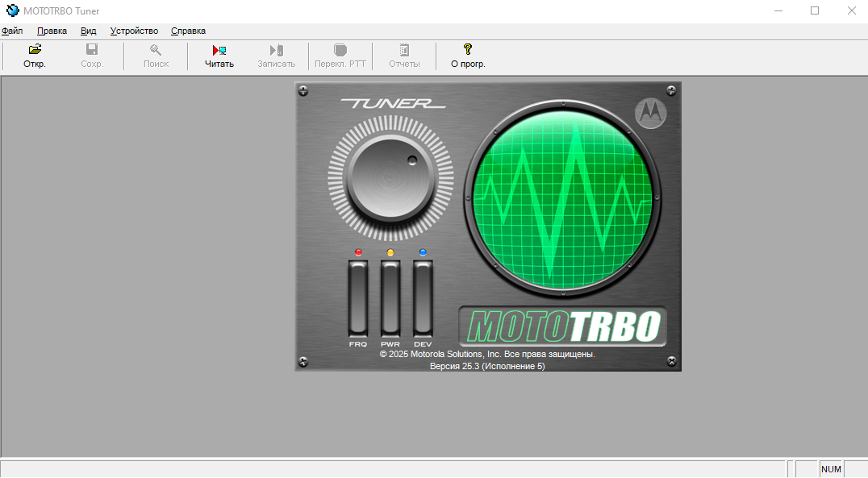Click the PWR slider with the yellow light
868x478 pixels.
[390, 298]
